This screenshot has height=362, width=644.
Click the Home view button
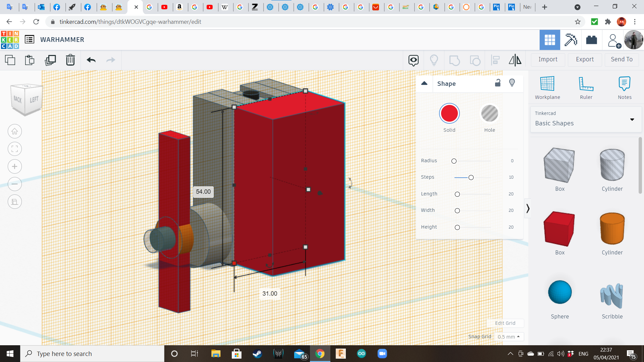tap(15, 131)
